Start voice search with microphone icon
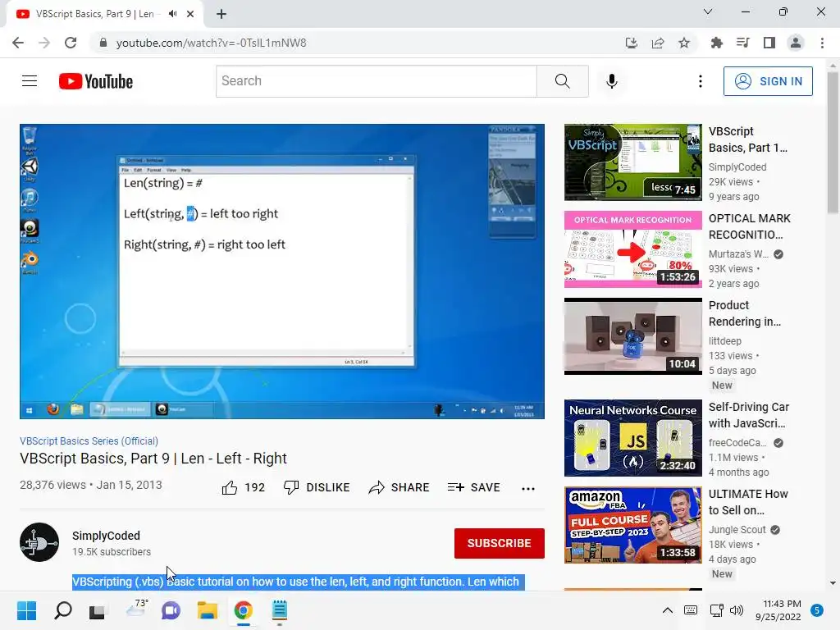Image resolution: width=840 pixels, height=630 pixels. pos(612,81)
